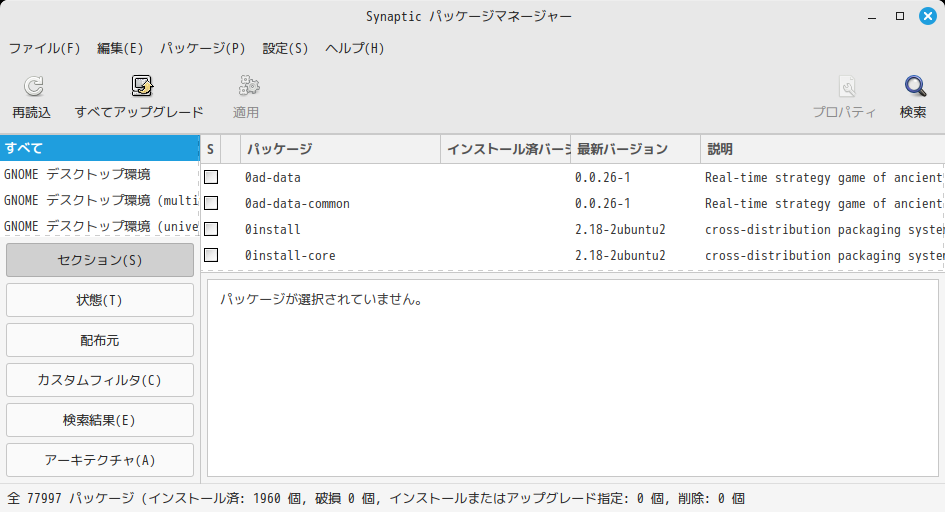Click the Reload (再読込) toolbar icon
The height and width of the screenshot is (512, 945).
point(33,87)
